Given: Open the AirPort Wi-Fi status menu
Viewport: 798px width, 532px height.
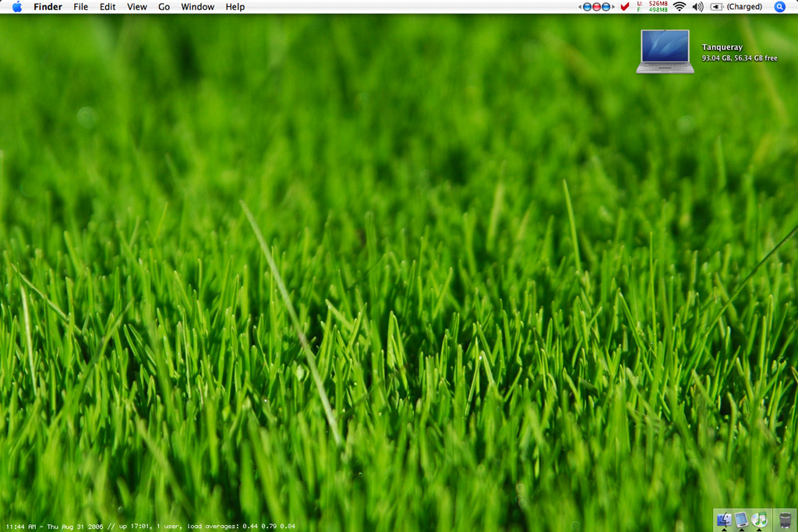Looking at the screenshot, I should 680,6.
